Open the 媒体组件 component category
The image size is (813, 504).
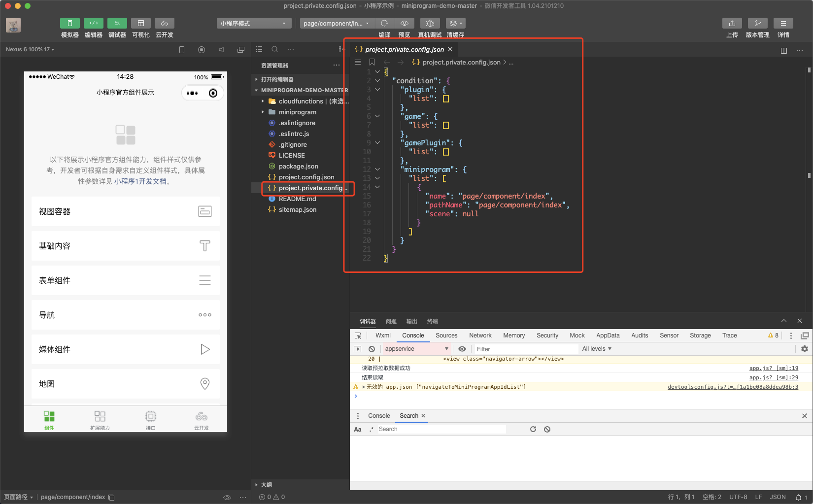pos(126,349)
